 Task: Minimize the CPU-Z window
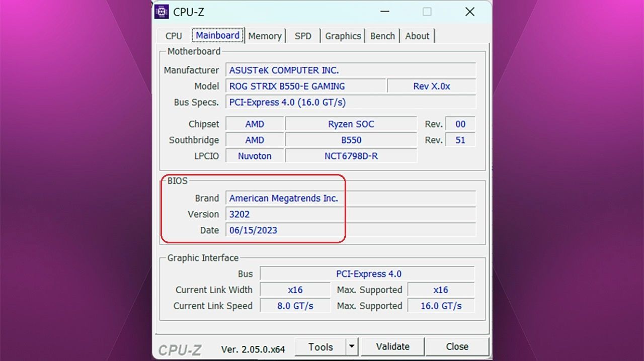(384, 12)
